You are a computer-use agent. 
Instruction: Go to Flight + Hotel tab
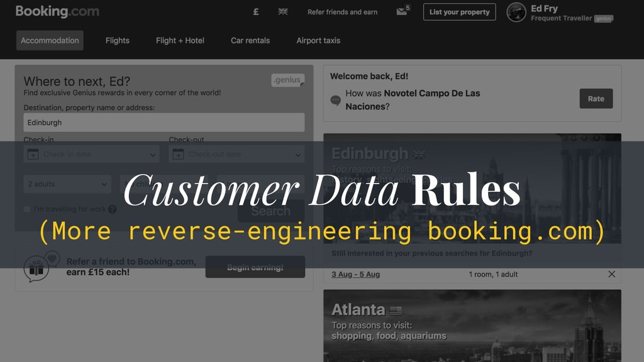180,40
